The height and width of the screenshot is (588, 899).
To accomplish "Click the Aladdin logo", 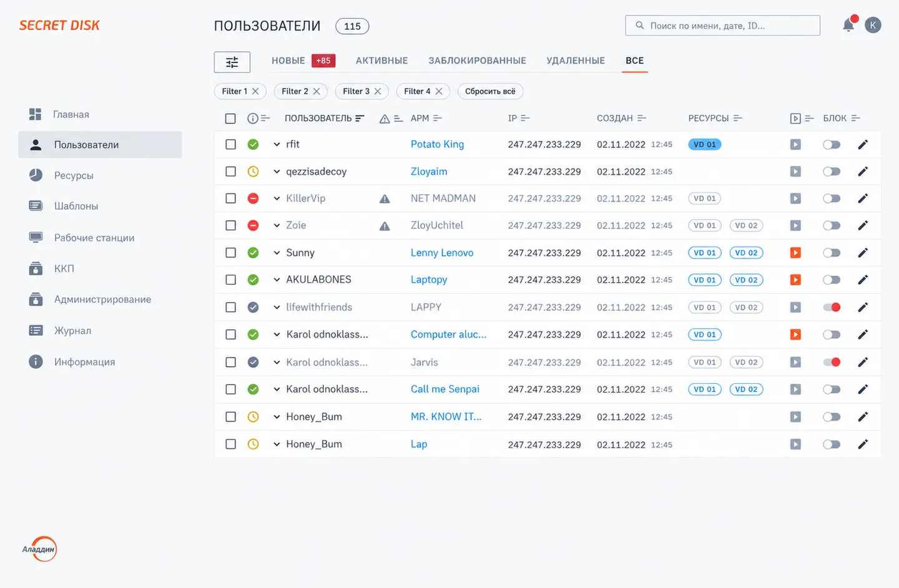I will tap(39, 549).
